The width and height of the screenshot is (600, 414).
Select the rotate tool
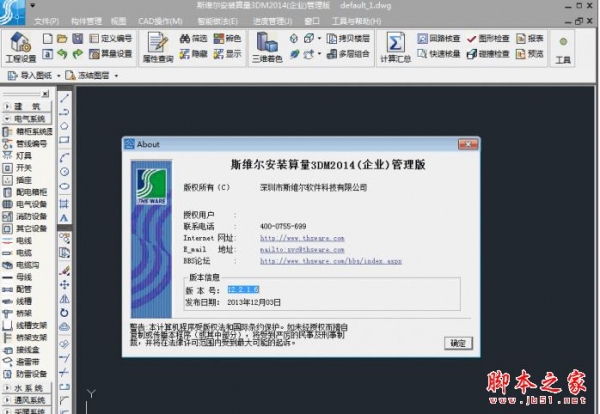point(64,313)
